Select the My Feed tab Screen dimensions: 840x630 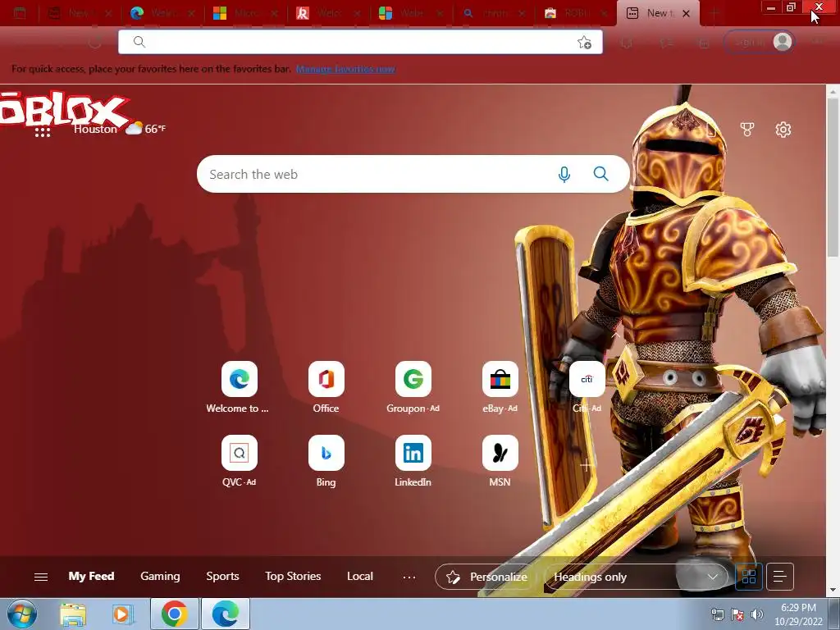(x=91, y=577)
